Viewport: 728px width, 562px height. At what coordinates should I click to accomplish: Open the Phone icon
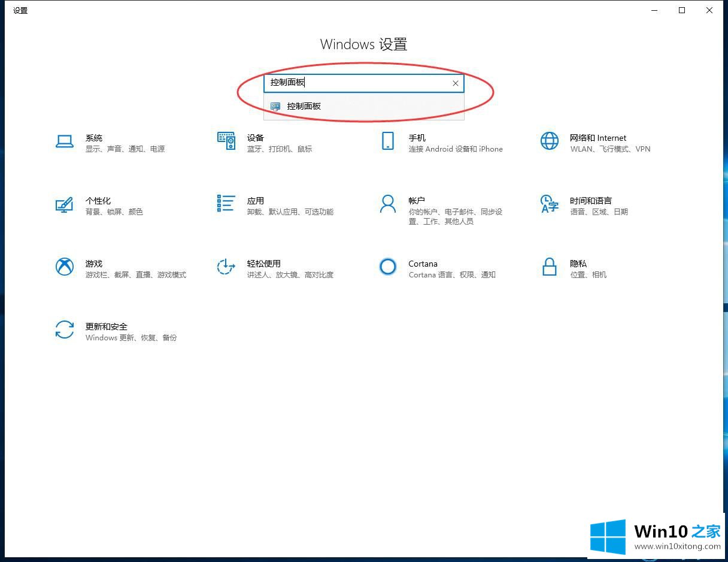388,141
